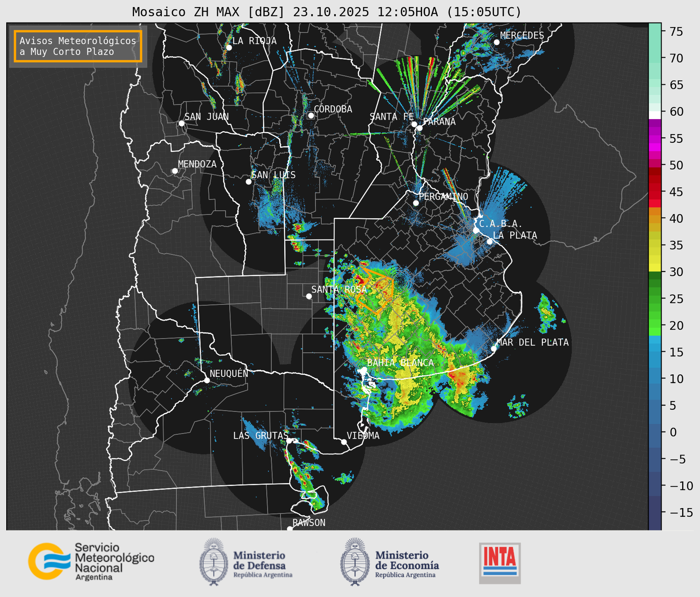The image size is (700, 597).
Task: Click the CÓRDOBA city label
Action: click(x=333, y=109)
